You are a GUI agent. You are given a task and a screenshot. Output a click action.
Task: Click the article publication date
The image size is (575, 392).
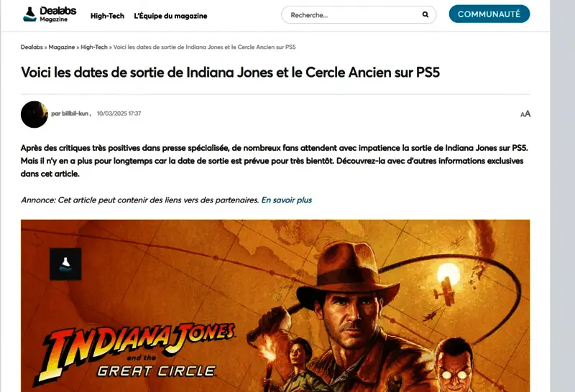coord(119,113)
